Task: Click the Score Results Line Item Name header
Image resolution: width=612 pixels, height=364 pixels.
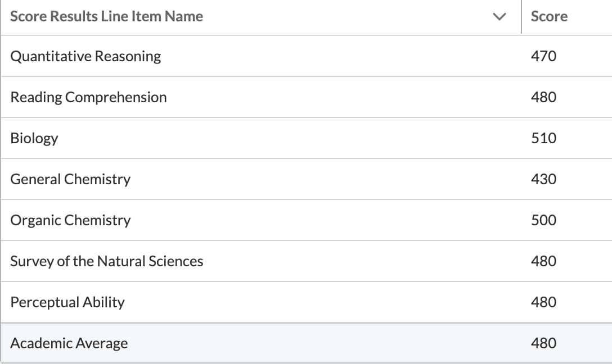Action: (x=107, y=17)
